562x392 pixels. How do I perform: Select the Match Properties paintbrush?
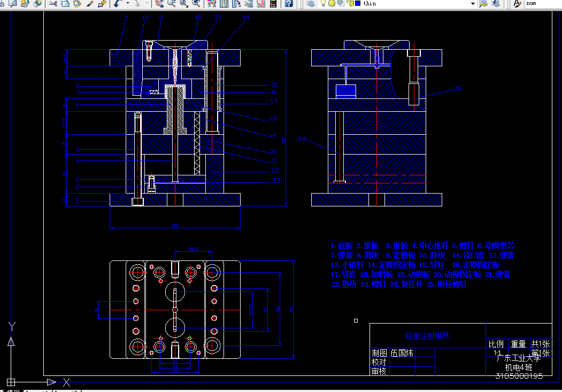tap(90, 4)
